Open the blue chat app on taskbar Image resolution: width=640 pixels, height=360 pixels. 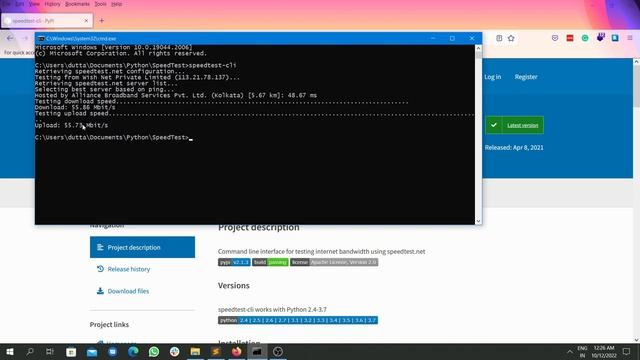(113, 351)
